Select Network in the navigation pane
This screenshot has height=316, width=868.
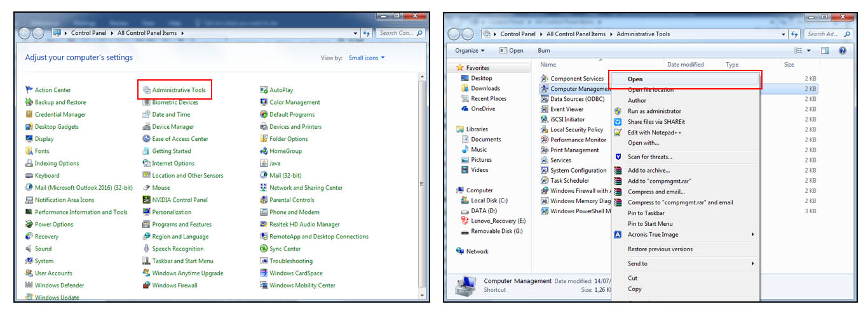(x=472, y=251)
